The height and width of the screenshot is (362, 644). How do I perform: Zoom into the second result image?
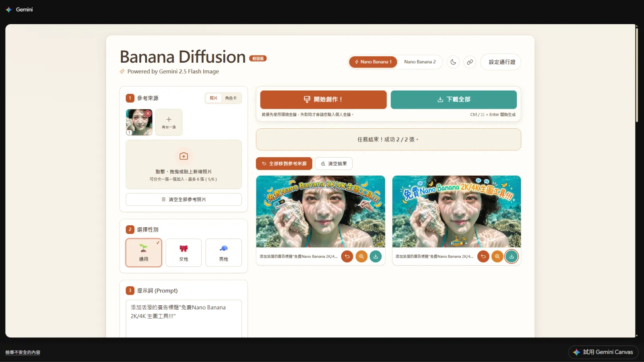click(x=497, y=256)
